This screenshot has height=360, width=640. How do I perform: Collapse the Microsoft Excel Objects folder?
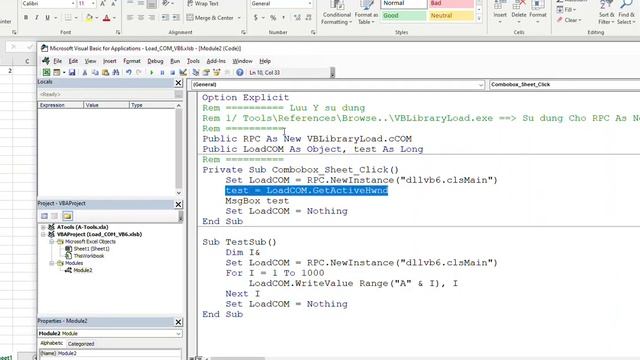[52, 242]
